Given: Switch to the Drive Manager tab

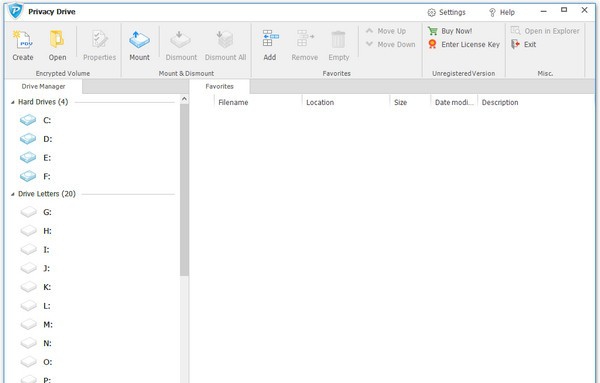Looking at the screenshot, I should (x=43, y=86).
